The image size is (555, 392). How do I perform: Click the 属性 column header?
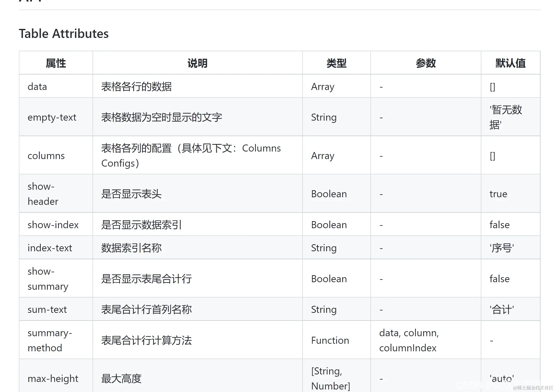tap(56, 63)
